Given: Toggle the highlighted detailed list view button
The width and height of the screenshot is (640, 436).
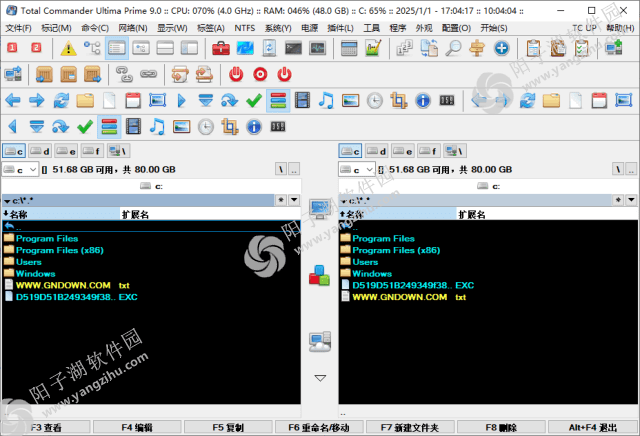Looking at the screenshot, I should click(117, 48).
